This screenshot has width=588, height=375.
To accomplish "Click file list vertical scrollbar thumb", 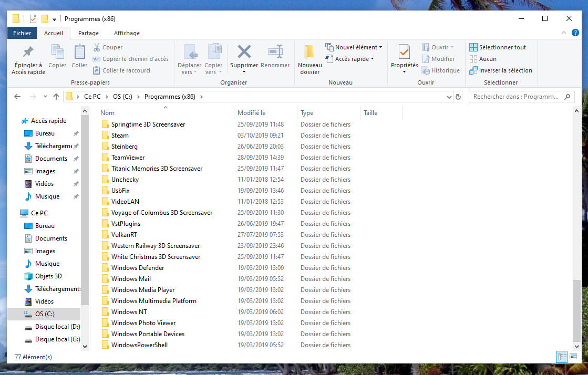I will click(576, 310).
